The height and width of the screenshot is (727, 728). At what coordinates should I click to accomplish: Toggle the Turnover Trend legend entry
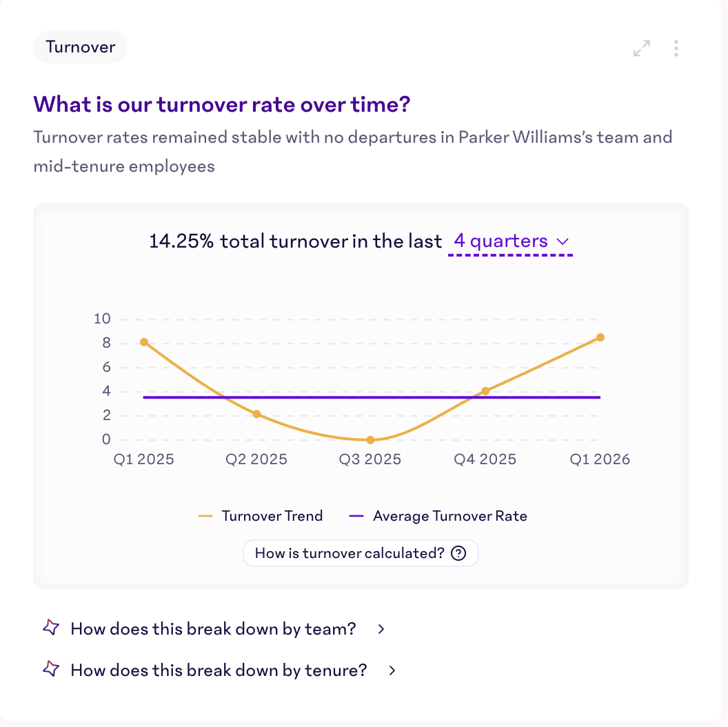(x=262, y=516)
